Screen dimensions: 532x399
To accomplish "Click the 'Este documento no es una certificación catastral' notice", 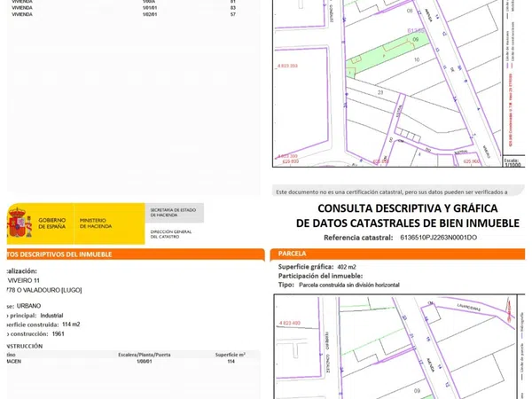I will [x=340, y=192].
